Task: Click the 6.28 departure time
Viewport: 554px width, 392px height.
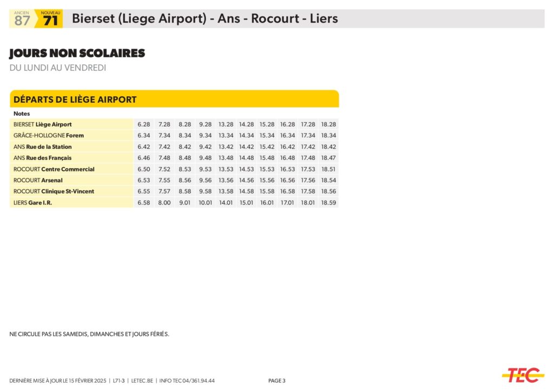Action: (144, 124)
